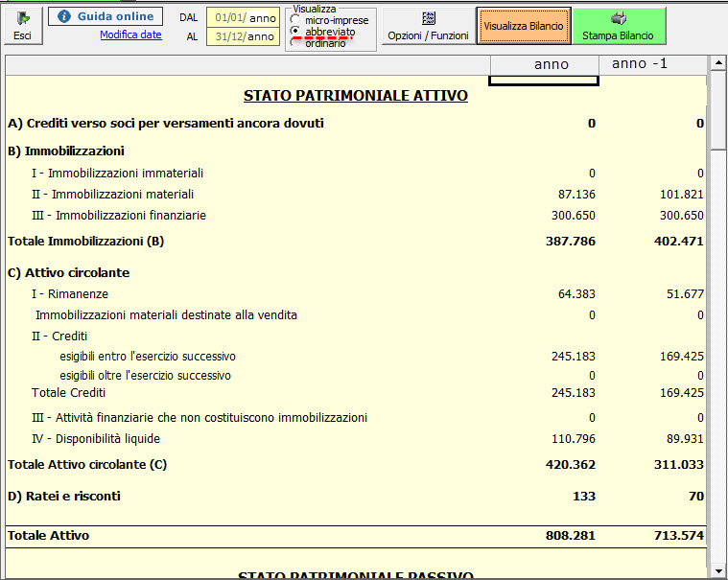This screenshot has width=728, height=580.
Task: Click Totale Attivo value 713.574
Action: pyautogui.click(x=679, y=536)
